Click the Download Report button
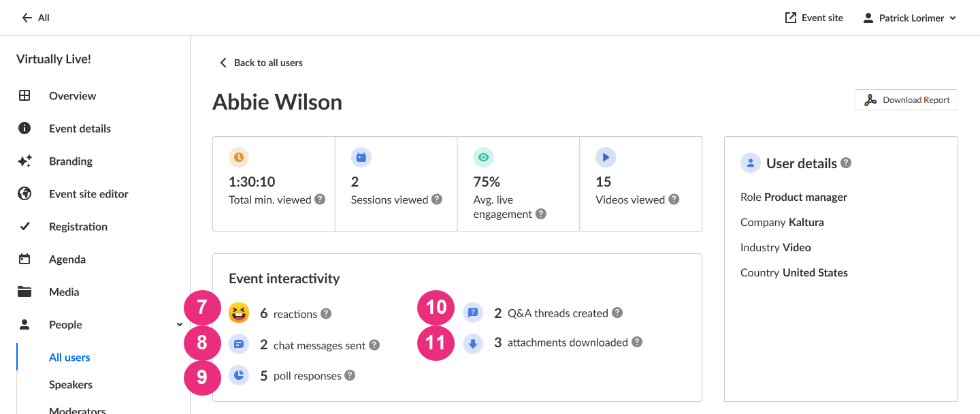The height and width of the screenshot is (414, 980). (x=906, y=100)
